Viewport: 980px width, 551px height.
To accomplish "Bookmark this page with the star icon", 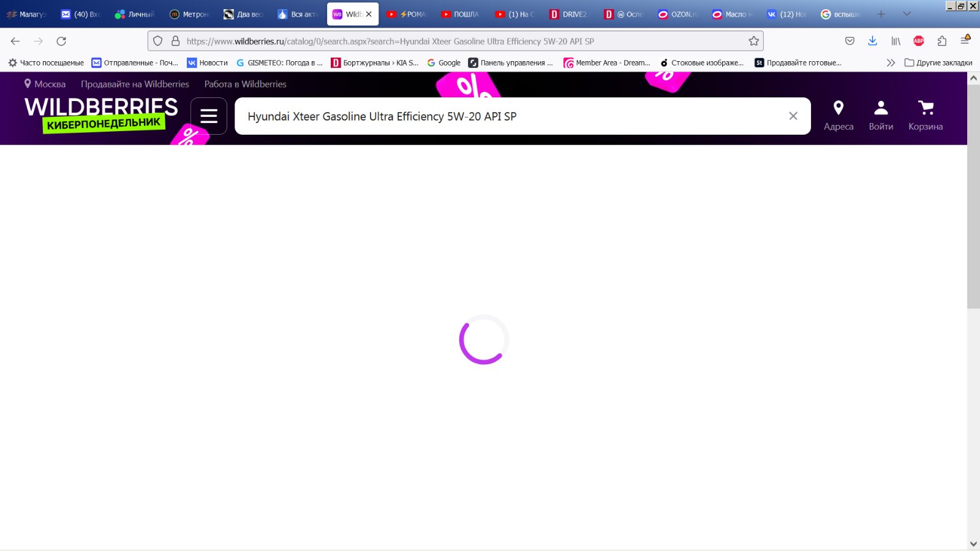I will tap(753, 41).
